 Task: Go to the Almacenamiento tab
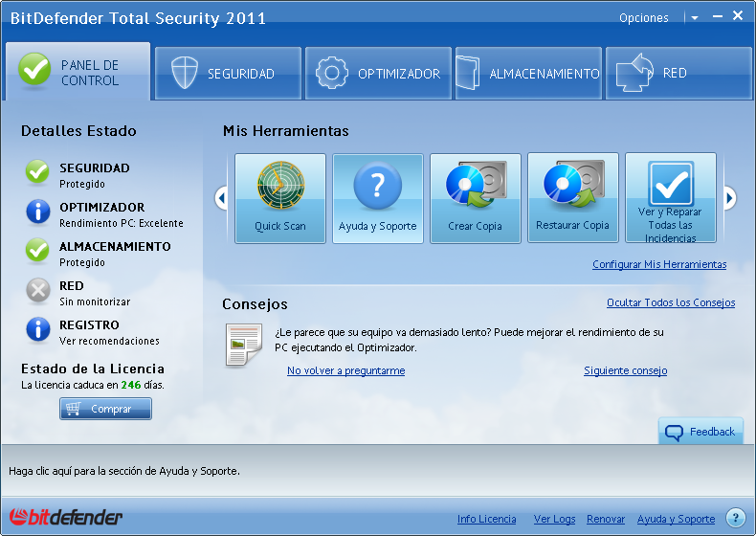[528, 74]
